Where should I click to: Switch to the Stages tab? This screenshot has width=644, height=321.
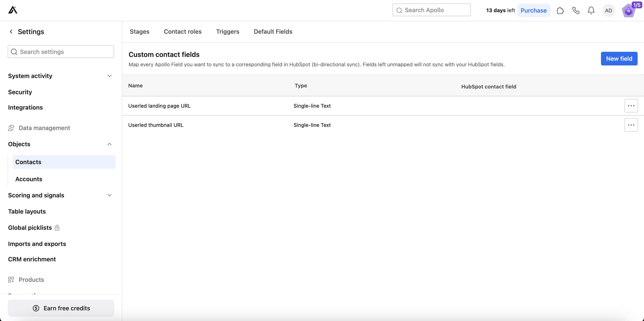pos(139,32)
